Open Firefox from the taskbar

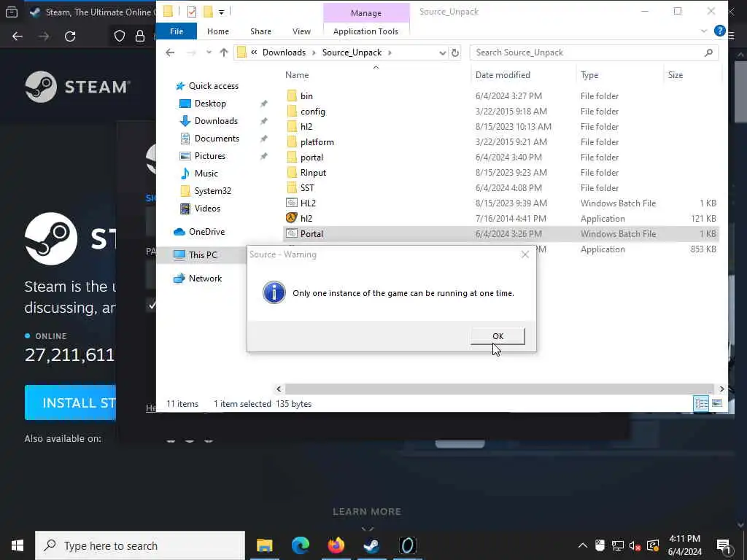click(x=336, y=545)
